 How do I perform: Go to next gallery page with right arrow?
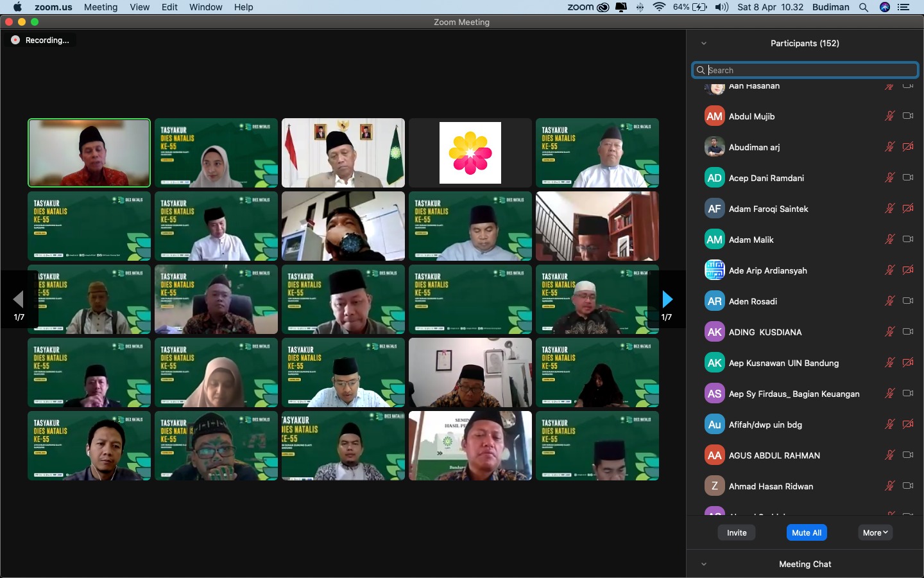click(667, 299)
